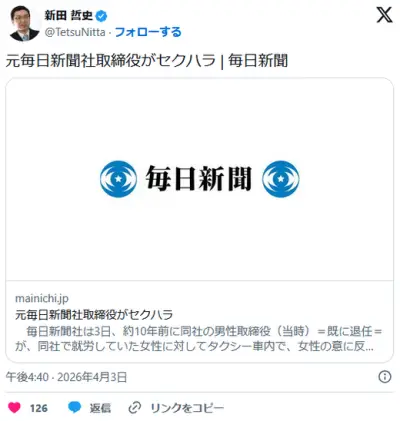This screenshot has width=400, height=421.
Task: Click the blue verified badge
Action: 102,16
